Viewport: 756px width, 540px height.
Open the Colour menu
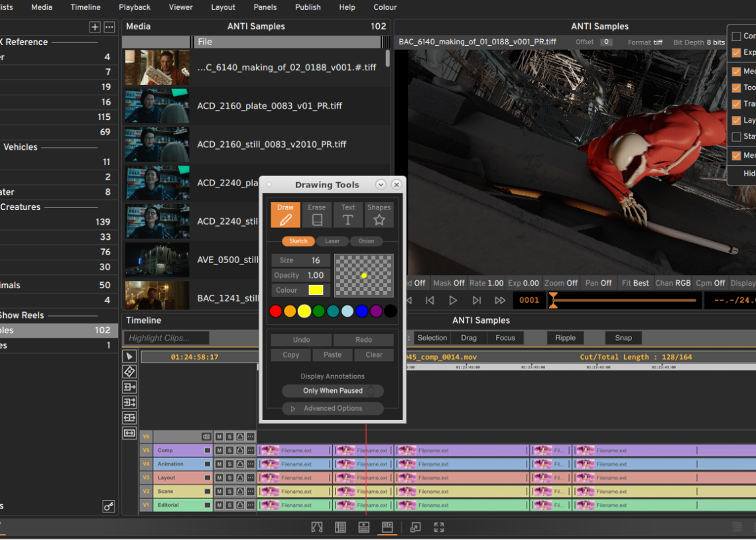(x=385, y=7)
